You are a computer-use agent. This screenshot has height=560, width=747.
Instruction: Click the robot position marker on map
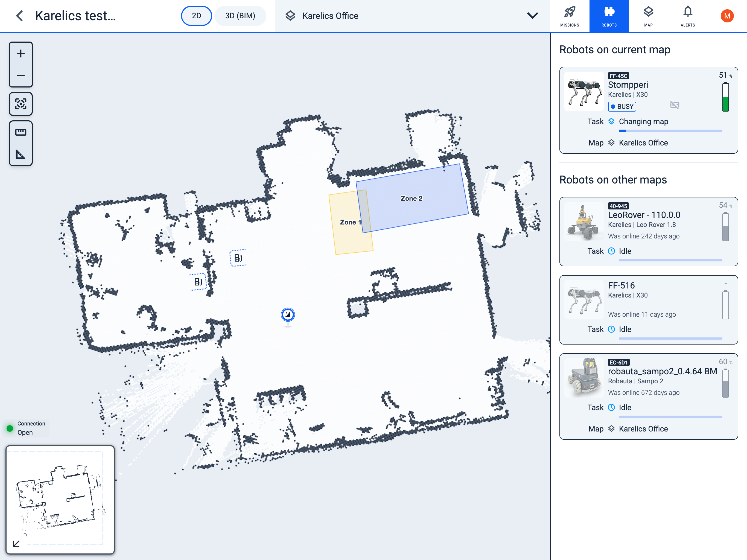tap(288, 315)
